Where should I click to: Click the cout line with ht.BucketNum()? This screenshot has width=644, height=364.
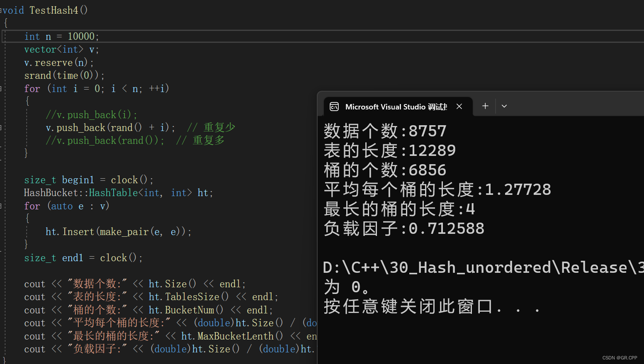coord(148,310)
